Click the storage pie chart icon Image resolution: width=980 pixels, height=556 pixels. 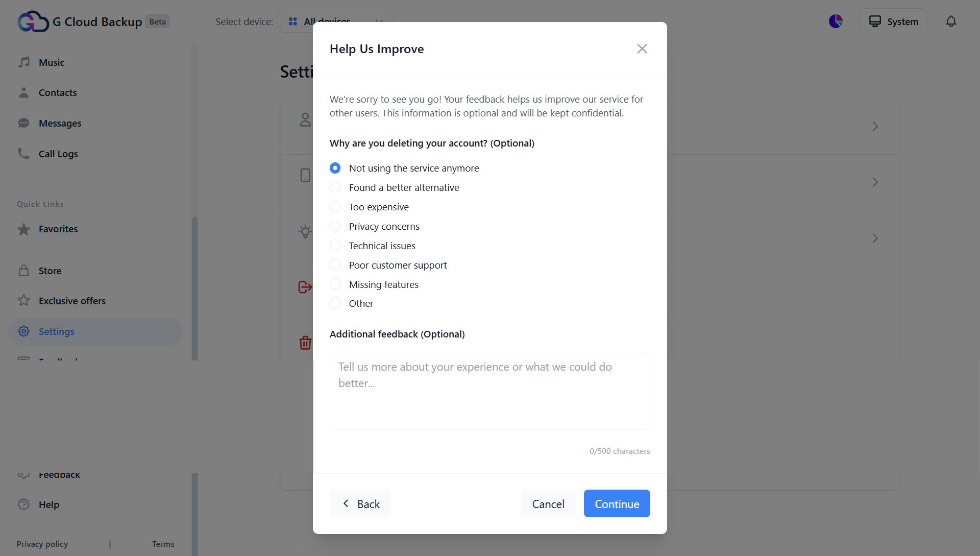[836, 21]
